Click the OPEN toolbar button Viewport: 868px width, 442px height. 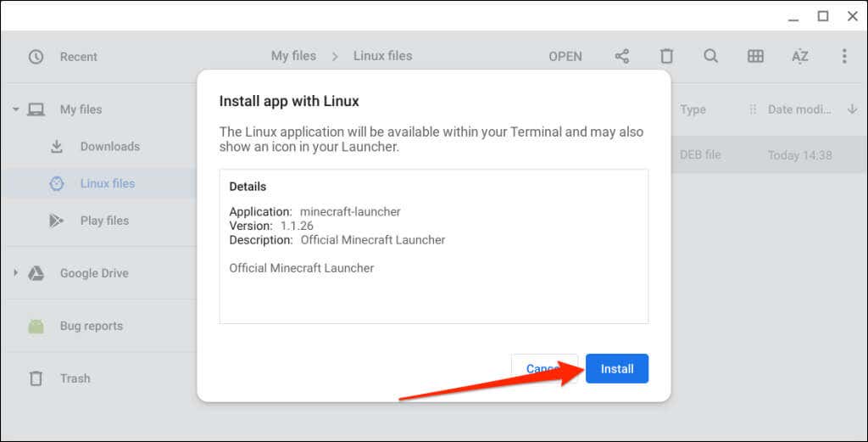(x=565, y=57)
